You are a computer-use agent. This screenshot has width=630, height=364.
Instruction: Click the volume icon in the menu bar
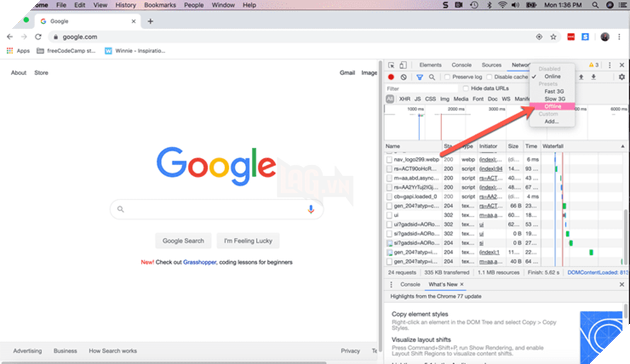pyautogui.click(x=515, y=5)
